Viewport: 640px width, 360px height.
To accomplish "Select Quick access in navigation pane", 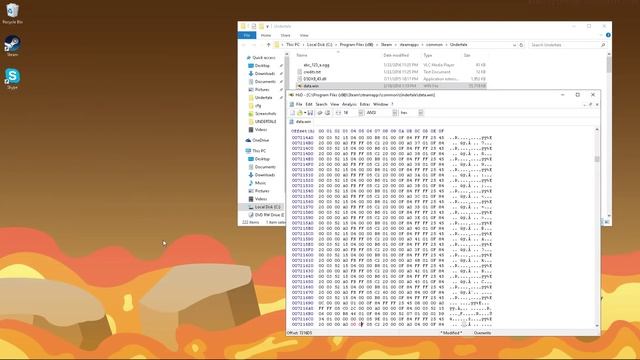I will tap(263, 58).
